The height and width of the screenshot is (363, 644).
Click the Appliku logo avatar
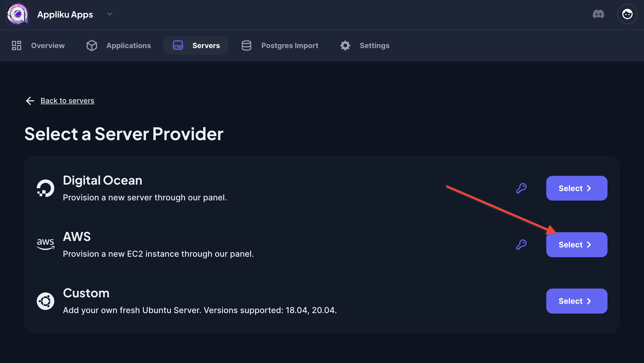click(18, 14)
